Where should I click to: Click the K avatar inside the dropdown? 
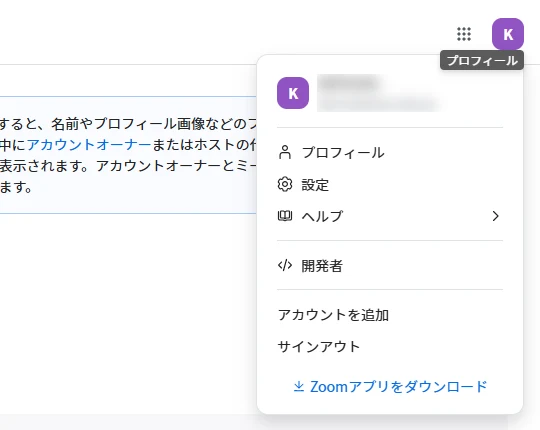pyautogui.click(x=293, y=93)
